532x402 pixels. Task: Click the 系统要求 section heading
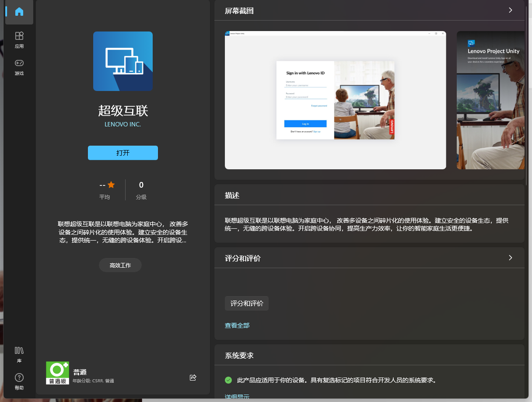click(x=239, y=356)
